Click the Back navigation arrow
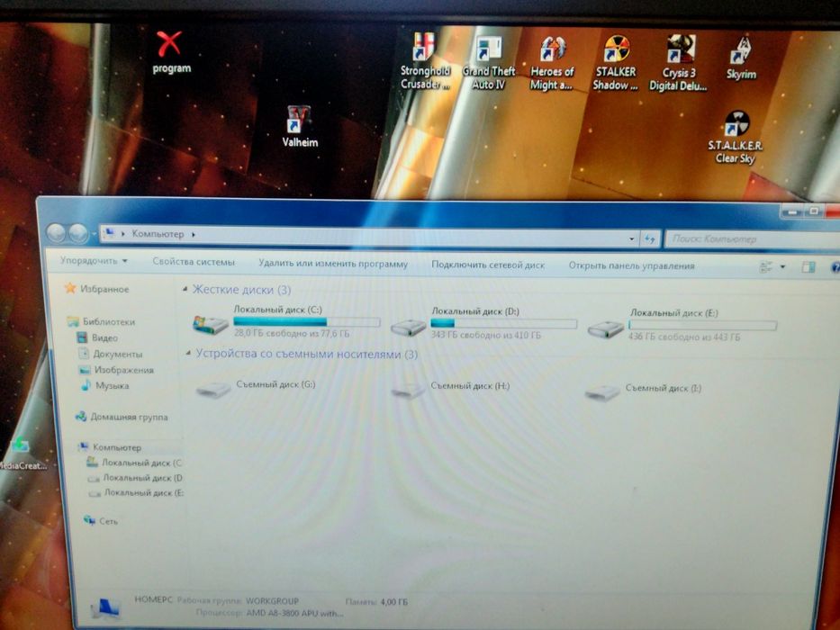Image resolution: width=840 pixels, height=630 pixels. 56,232
